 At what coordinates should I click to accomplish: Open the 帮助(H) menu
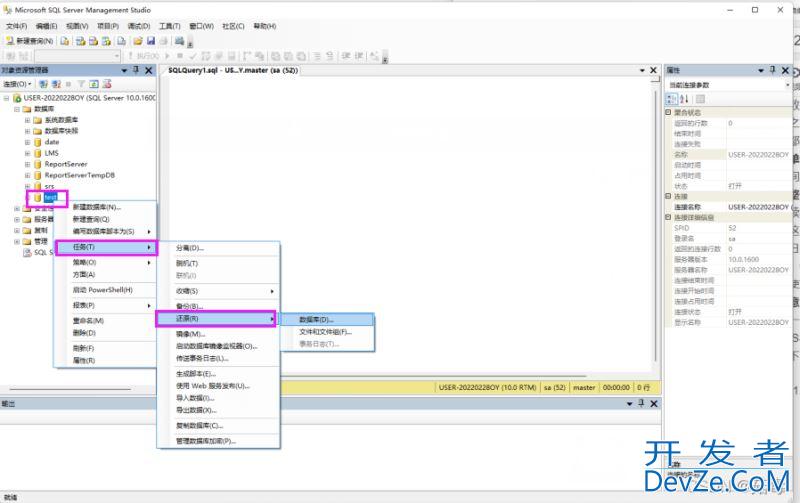265,26
